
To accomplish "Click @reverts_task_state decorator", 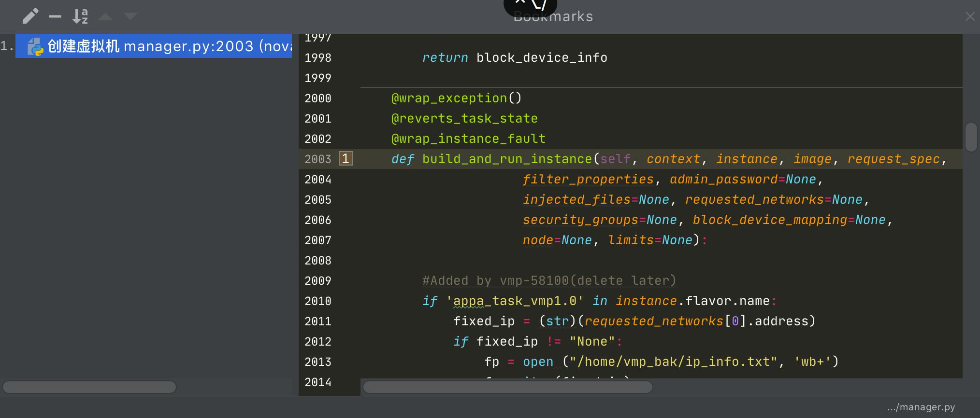I will tap(464, 118).
